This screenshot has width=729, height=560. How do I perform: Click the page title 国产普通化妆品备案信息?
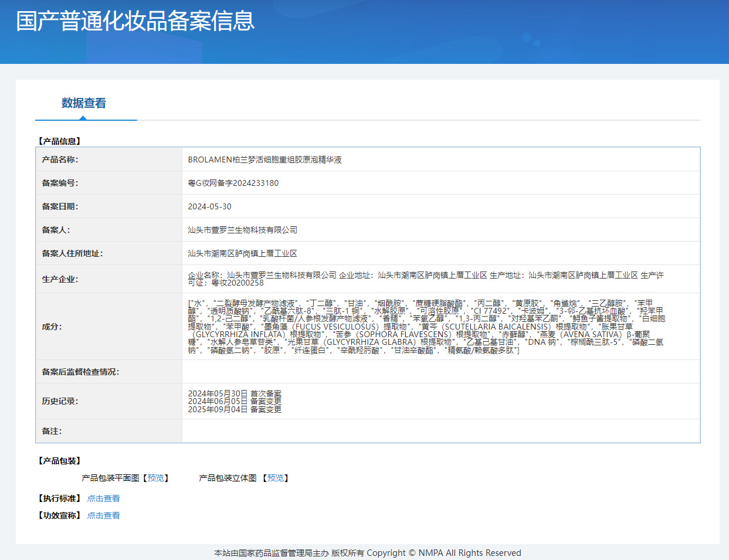(x=135, y=21)
